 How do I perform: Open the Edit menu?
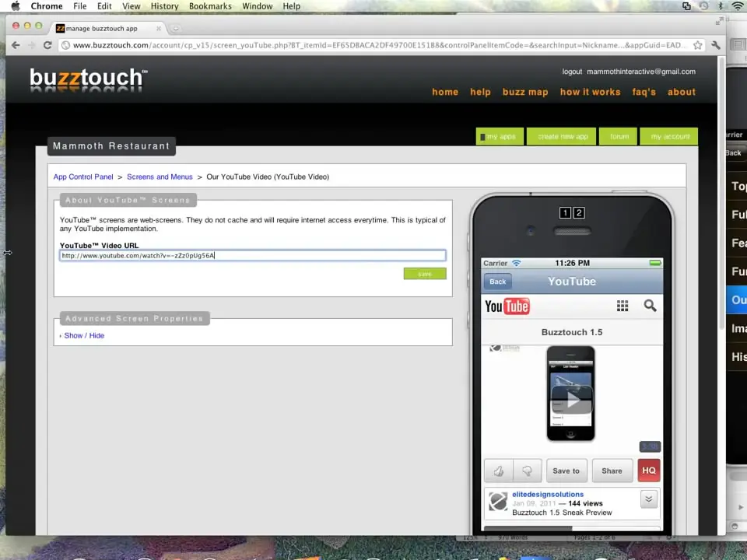point(104,6)
